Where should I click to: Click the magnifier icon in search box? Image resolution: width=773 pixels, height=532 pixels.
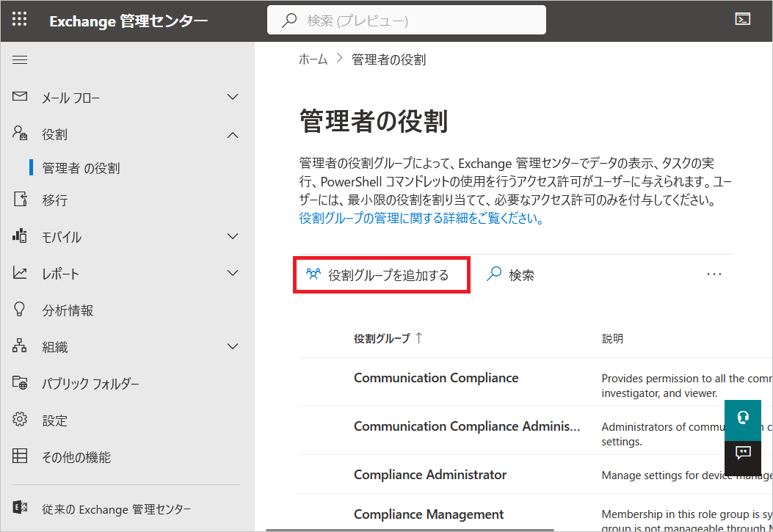289,21
